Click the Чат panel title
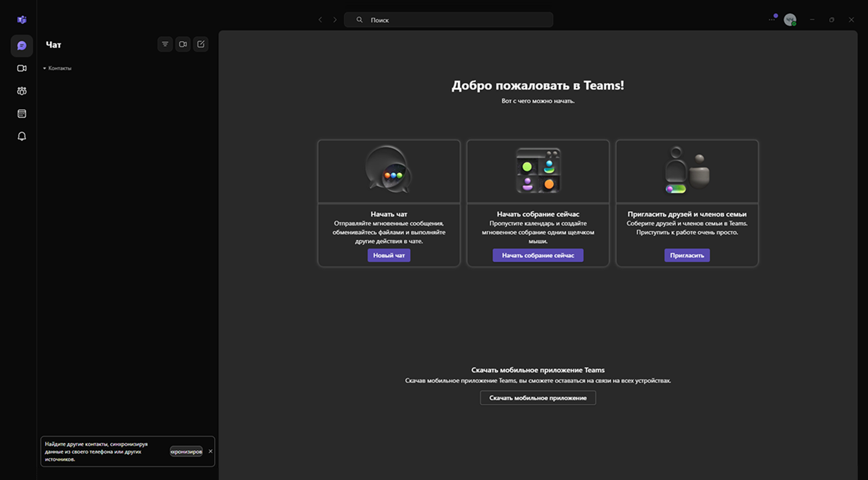The height and width of the screenshot is (480, 868). coord(54,45)
